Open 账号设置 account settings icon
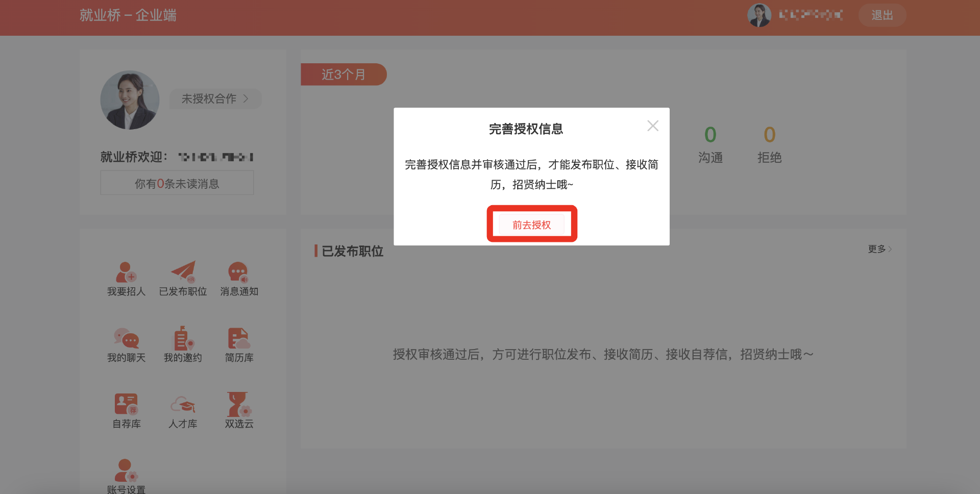This screenshot has height=494, width=980. (126, 471)
